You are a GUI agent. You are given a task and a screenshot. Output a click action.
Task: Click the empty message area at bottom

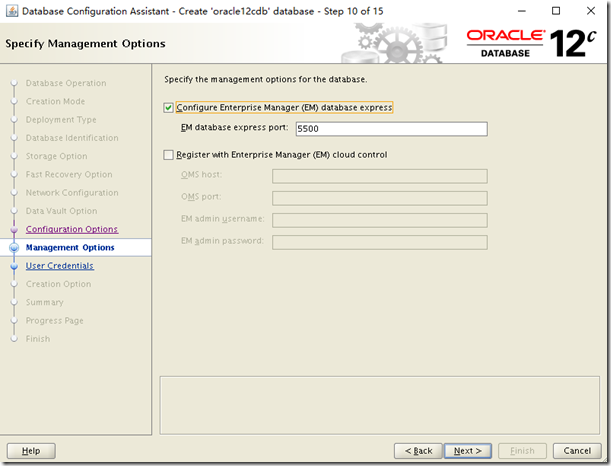(x=380, y=405)
